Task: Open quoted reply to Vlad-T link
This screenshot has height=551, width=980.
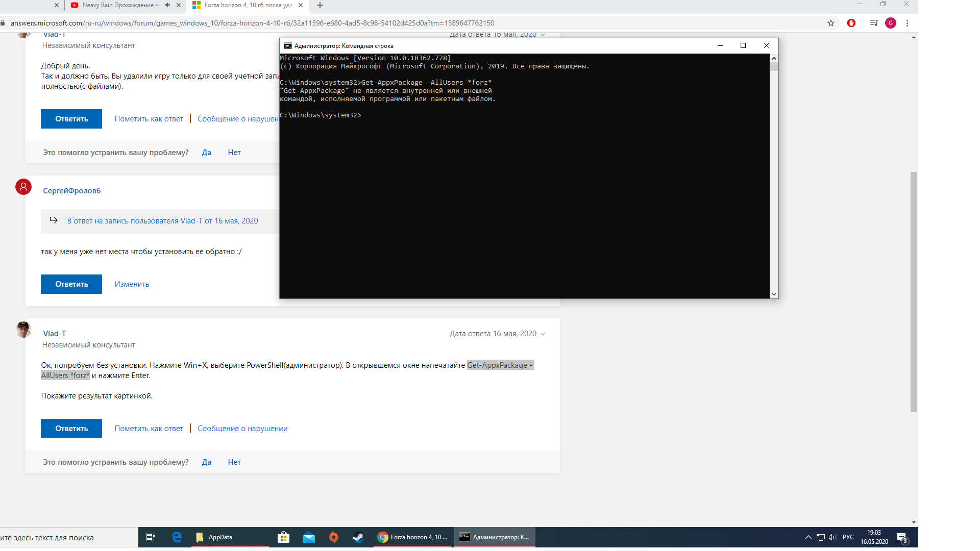Action: point(163,221)
